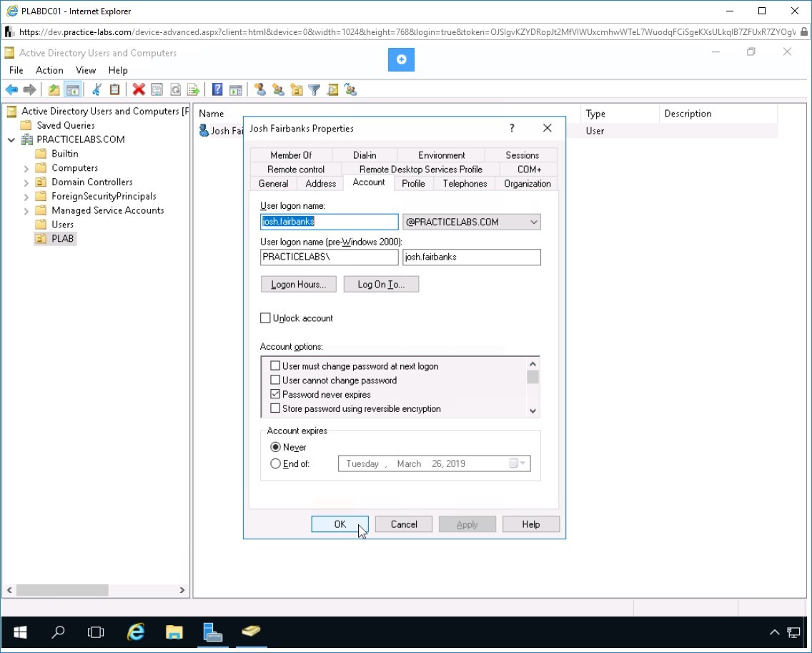
Task: Open the @PRACTICELABS.COM domain suffix dropdown
Action: 533,222
